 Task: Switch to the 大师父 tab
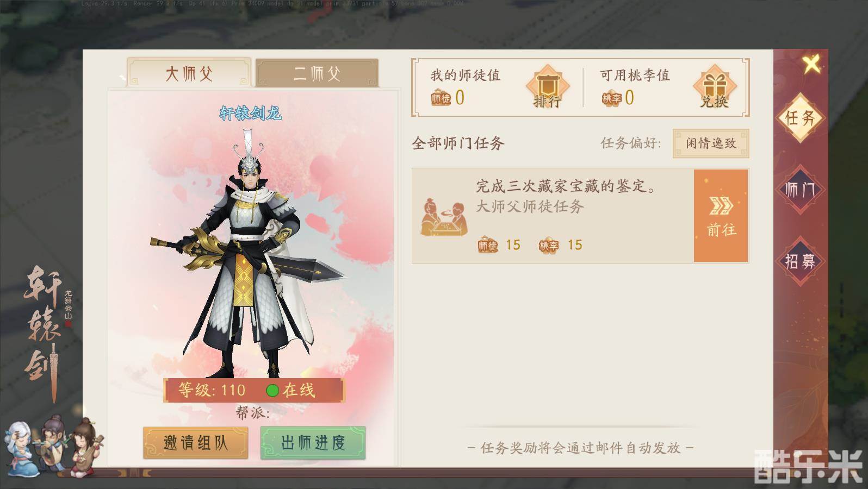pos(189,73)
